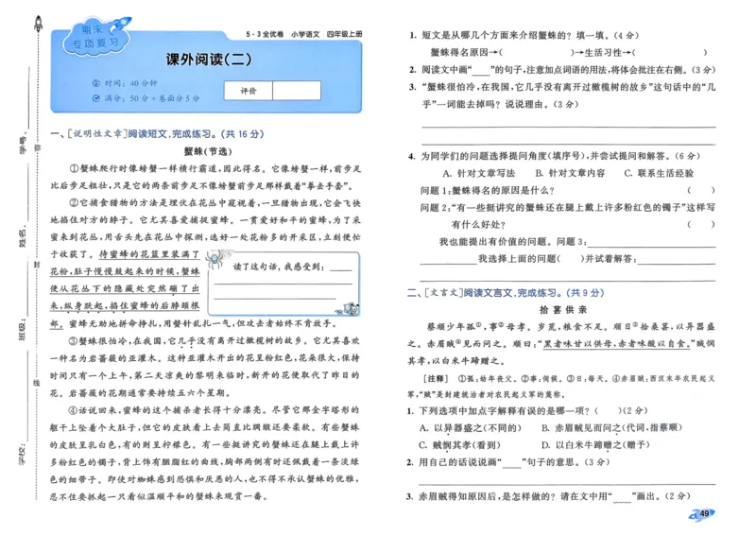
Task: Click the clock icon beside 时间: 40分钟
Action: (96, 83)
